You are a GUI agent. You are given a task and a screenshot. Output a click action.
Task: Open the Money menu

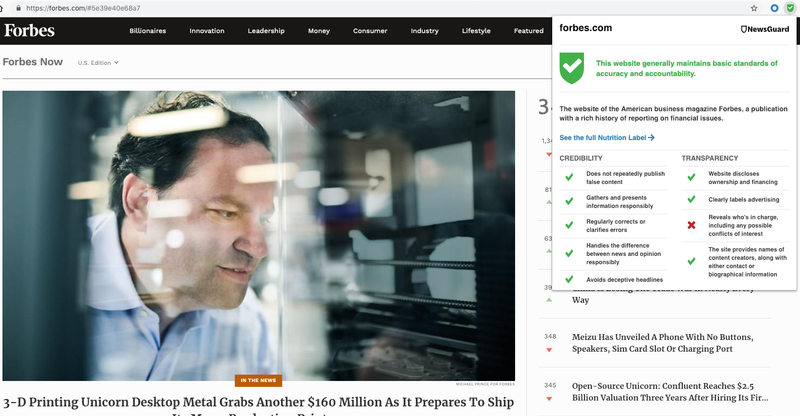point(319,31)
